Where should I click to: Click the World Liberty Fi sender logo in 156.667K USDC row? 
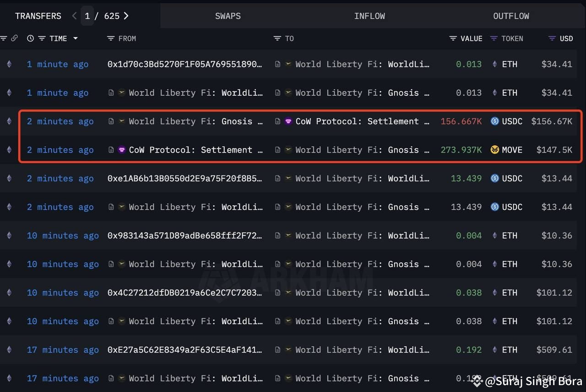[122, 121]
